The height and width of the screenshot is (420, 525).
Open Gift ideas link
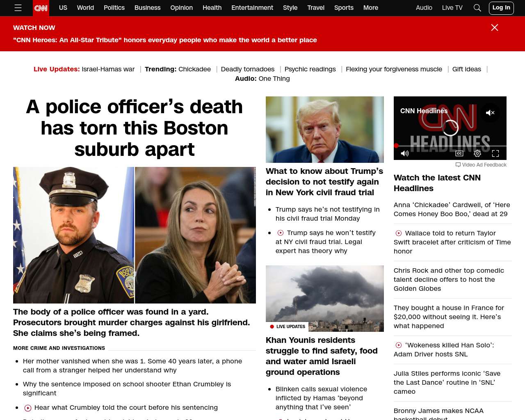click(466, 69)
